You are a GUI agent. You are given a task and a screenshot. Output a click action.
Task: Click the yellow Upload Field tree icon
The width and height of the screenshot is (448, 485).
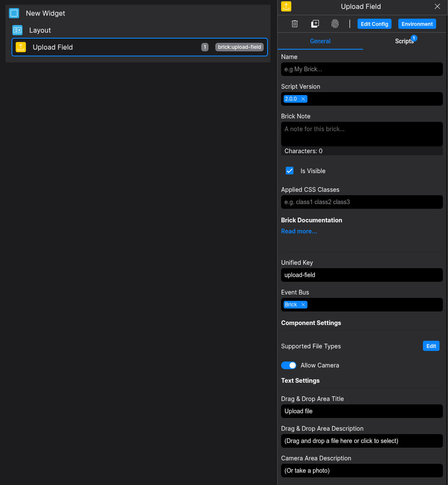[x=21, y=47]
